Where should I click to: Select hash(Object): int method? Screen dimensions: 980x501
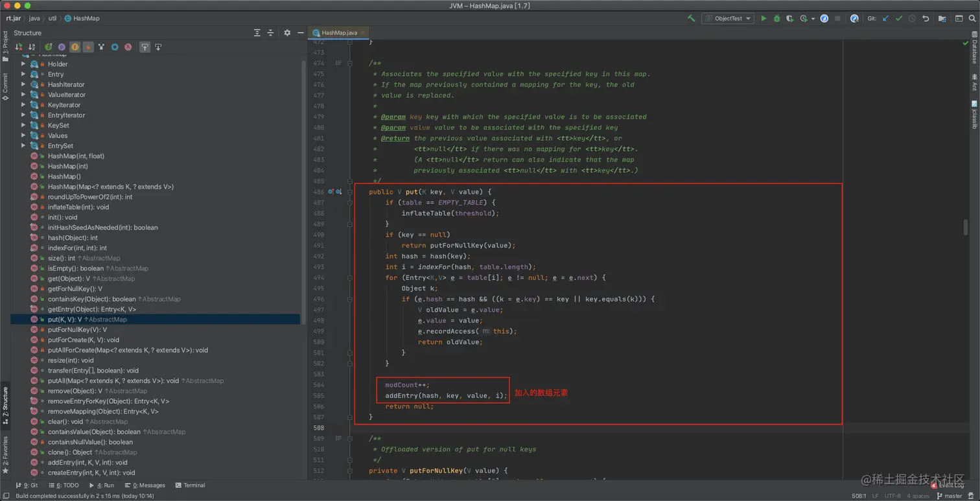tap(73, 238)
